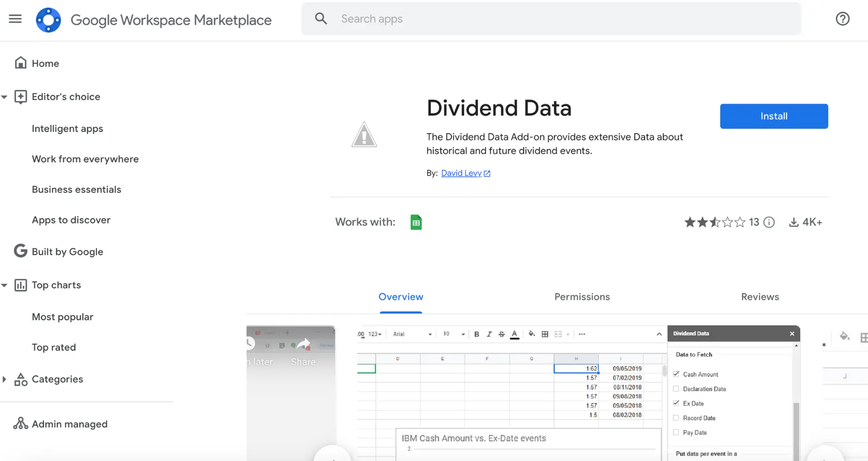Click the Admin managed label
The image size is (868, 461).
[70, 424]
